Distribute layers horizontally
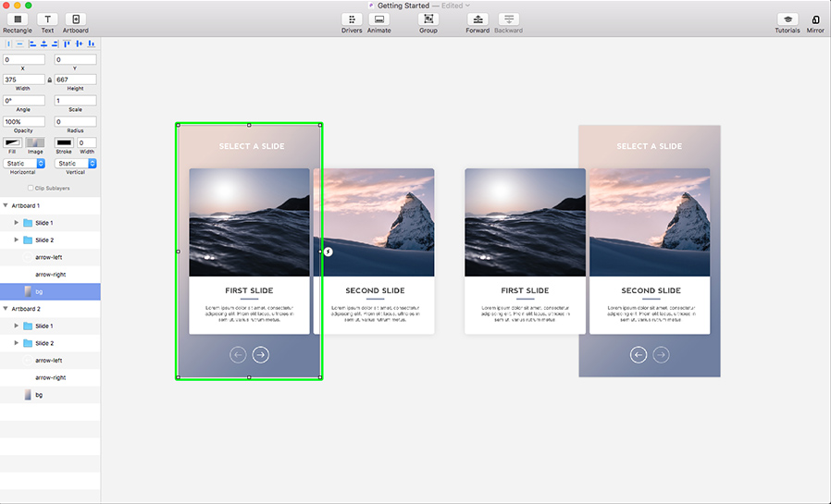The image size is (831, 504). 8,44
